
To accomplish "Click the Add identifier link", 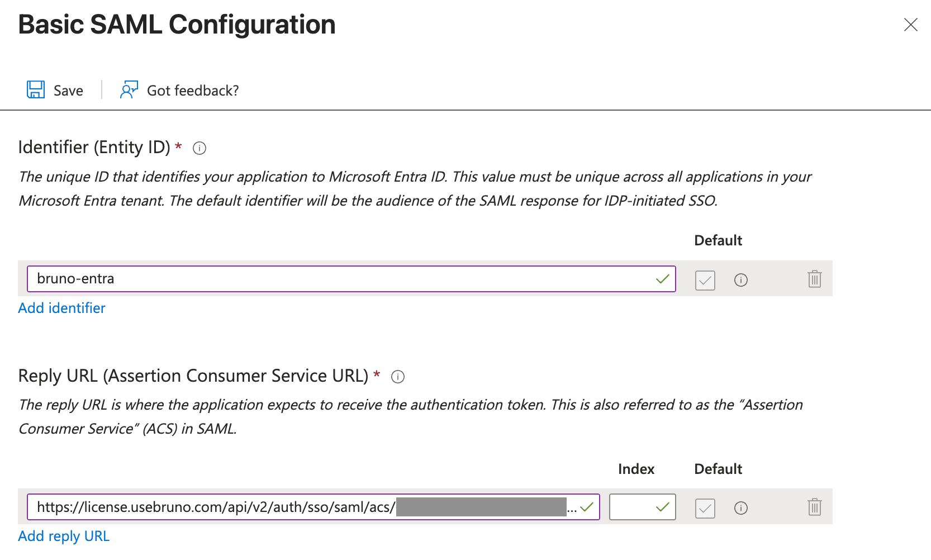I will (x=61, y=308).
